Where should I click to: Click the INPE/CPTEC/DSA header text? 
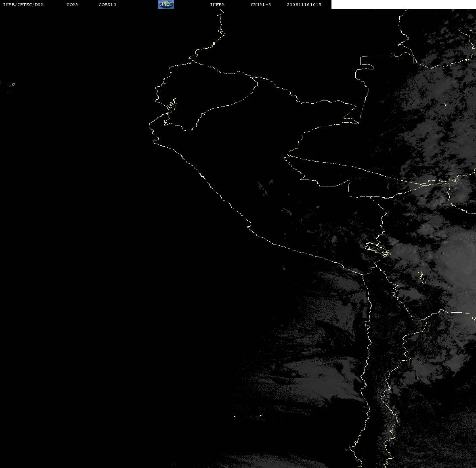[23, 4]
